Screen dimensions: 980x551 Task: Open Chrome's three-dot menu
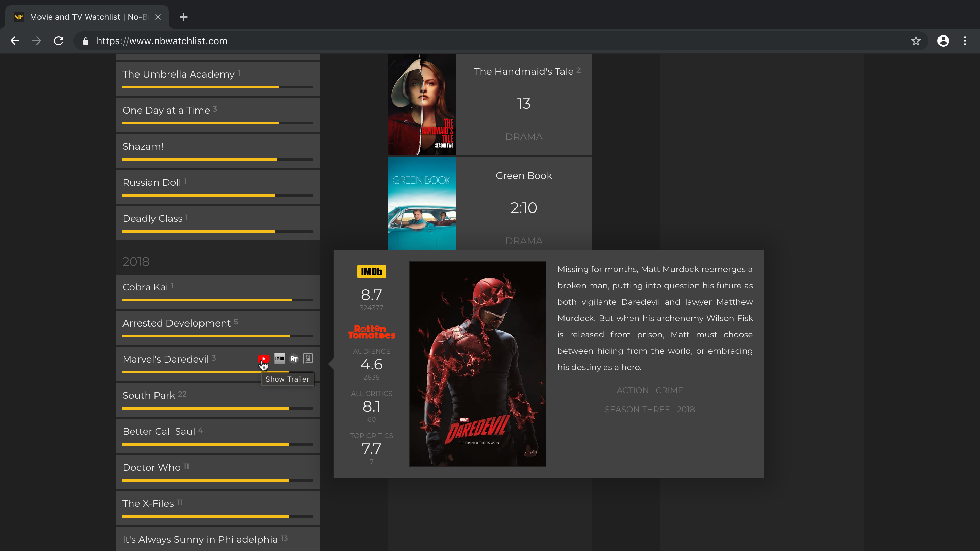965,41
